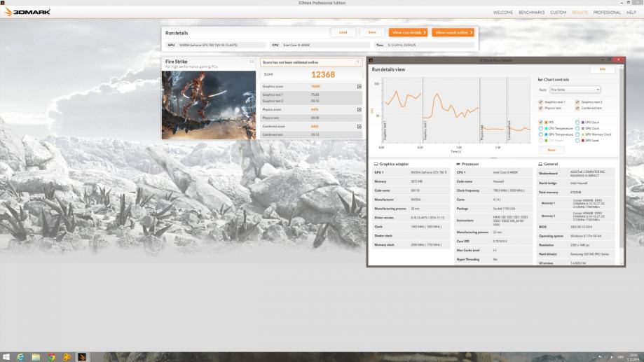Click View result online button
Image resolution: width=644 pixels, height=362 pixels.
pos(453,32)
